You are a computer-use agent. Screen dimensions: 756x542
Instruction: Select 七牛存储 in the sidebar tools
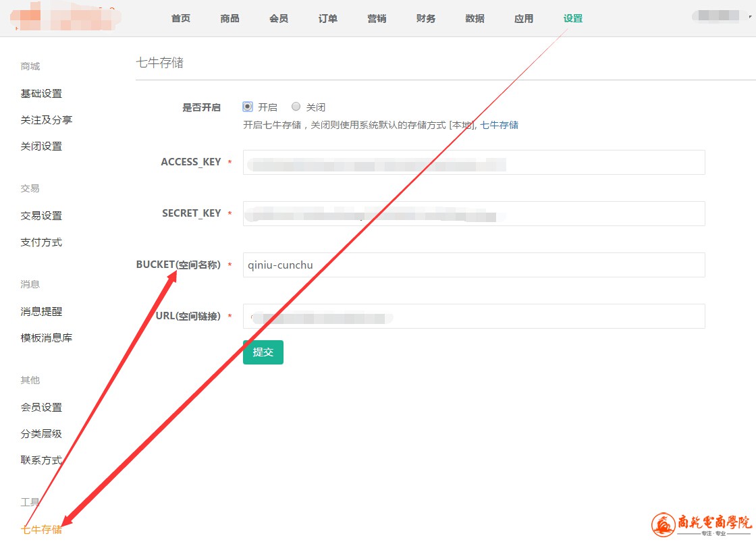tap(41, 530)
